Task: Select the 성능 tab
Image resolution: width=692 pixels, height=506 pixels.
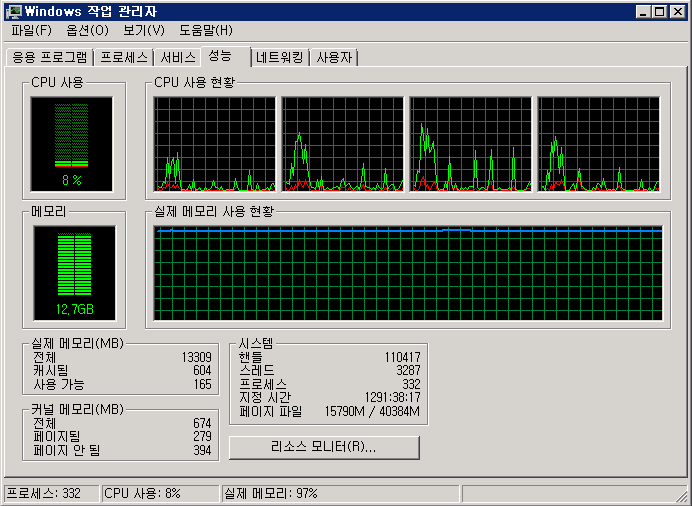Action: pyautogui.click(x=226, y=56)
